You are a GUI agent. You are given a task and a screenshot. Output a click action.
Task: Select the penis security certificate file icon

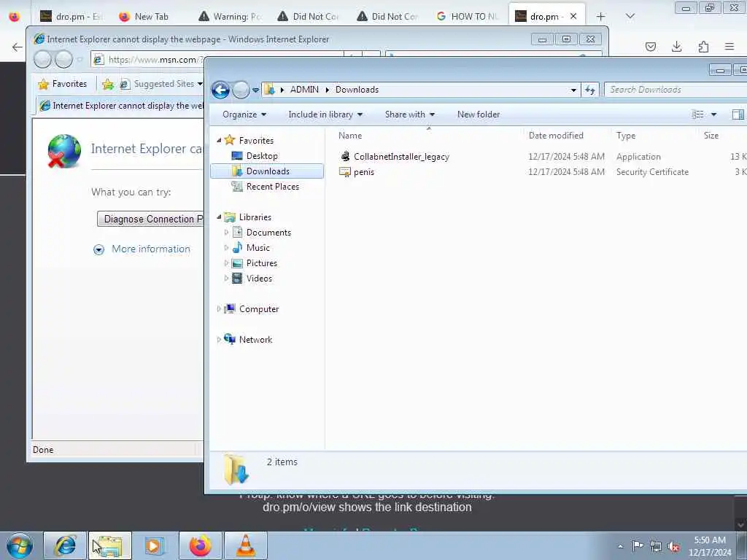345,172
